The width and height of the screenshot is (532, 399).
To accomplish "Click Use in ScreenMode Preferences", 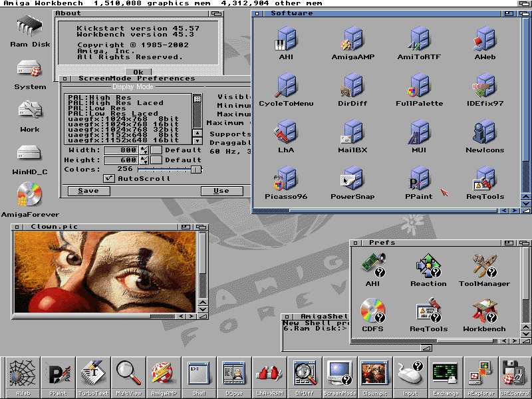I will point(222,191).
